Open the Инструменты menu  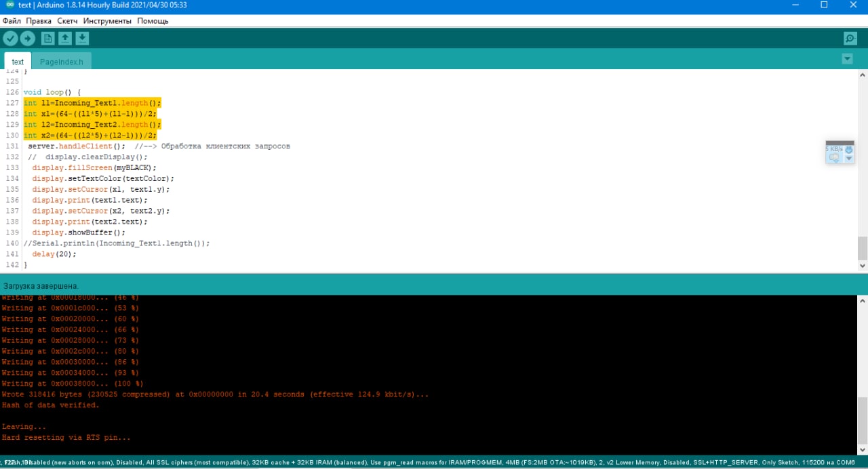[107, 21]
